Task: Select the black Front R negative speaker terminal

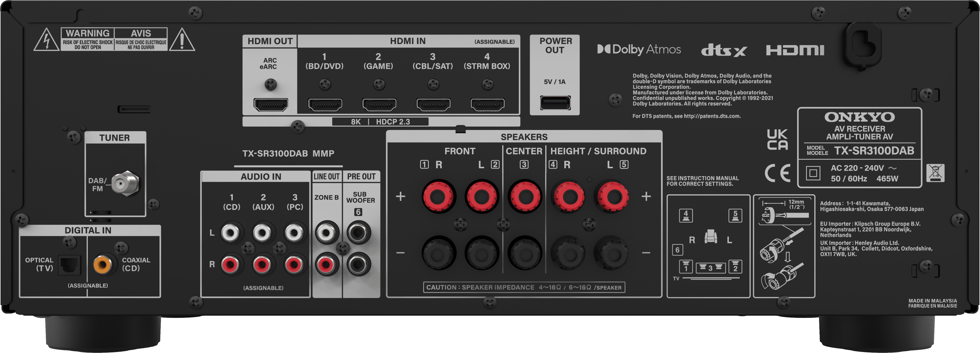Action: click(x=439, y=252)
